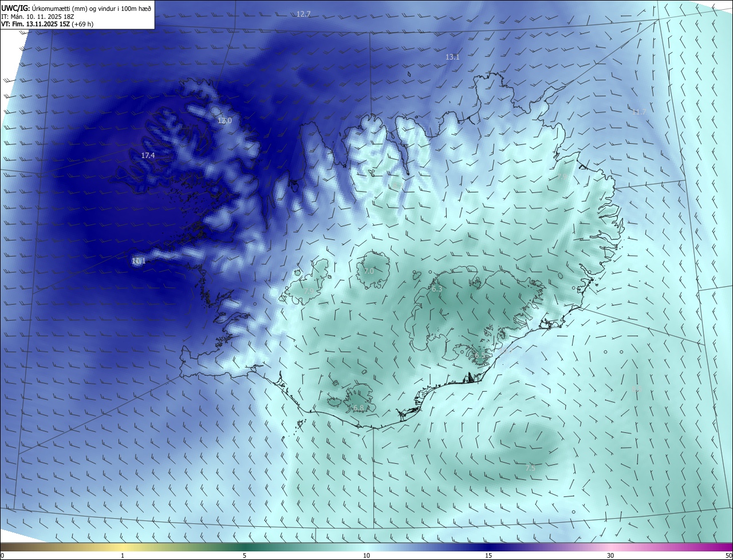Viewport: 733px width, 560px height.
Task: Click the 6.8 value label near the south coast
Action: tap(358, 408)
